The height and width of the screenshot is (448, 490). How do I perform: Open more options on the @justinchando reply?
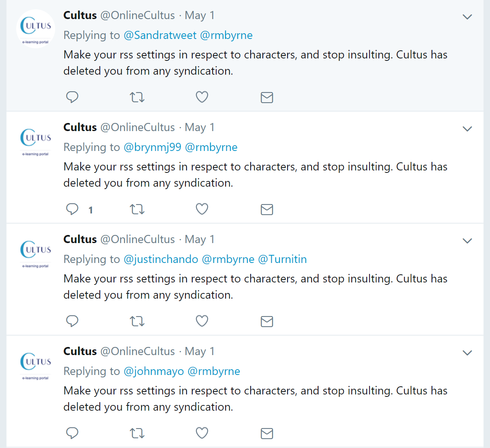pos(467,241)
